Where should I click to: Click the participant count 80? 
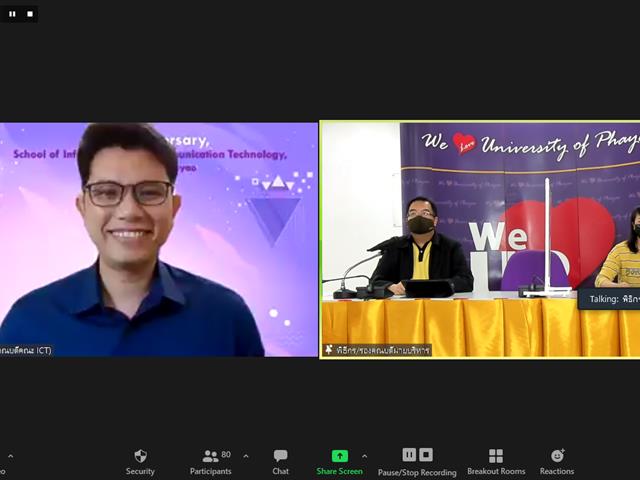point(226,454)
